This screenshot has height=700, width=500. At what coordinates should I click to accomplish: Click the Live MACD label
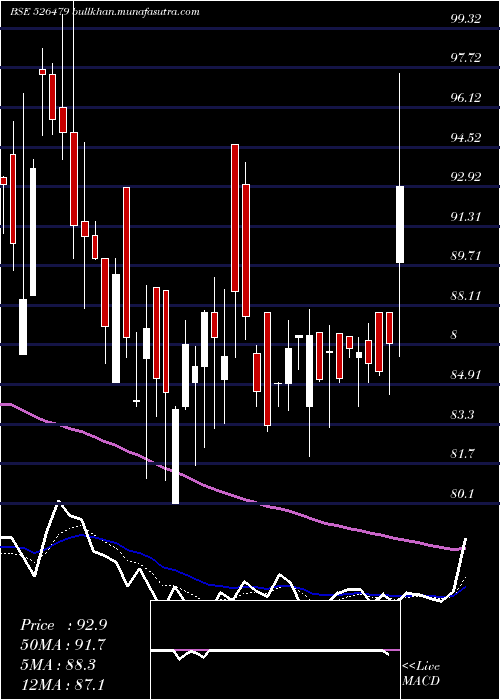pos(421,673)
